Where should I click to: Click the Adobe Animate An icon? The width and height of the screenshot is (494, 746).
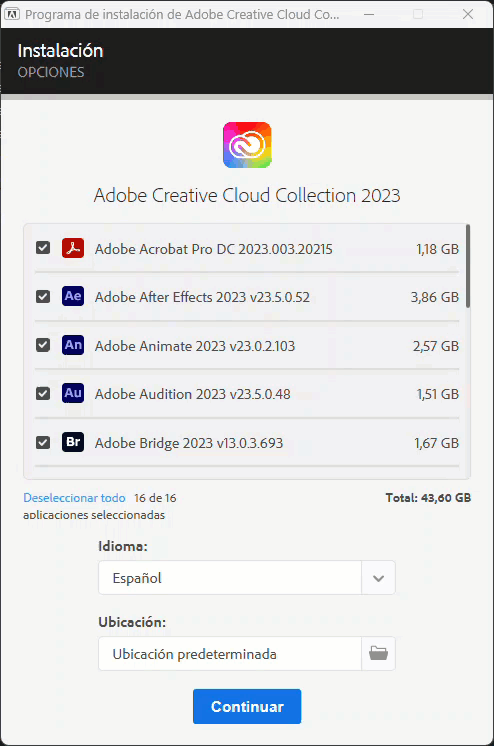[73, 345]
